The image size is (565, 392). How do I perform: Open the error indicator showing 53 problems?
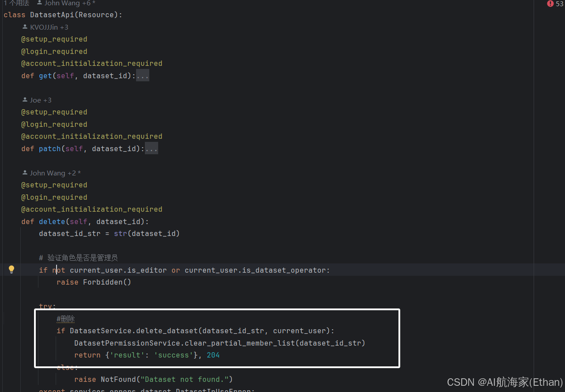coord(555,4)
